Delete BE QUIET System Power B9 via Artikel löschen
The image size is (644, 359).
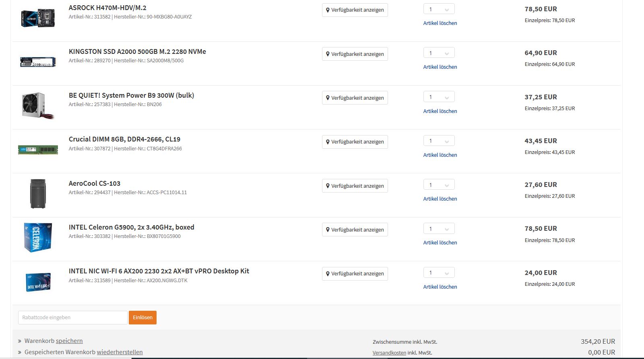[x=440, y=111]
